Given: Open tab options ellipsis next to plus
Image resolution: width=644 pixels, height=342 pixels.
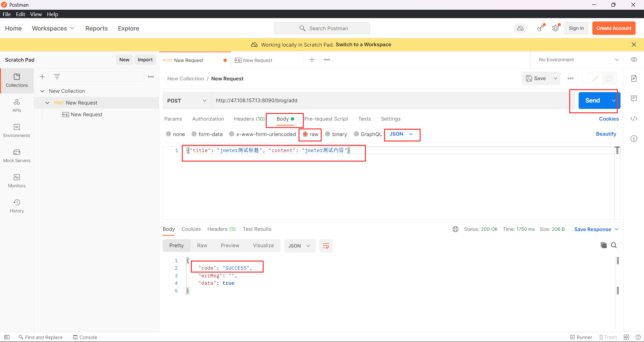Looking at the screenshot, I should (x=327, y=60).
